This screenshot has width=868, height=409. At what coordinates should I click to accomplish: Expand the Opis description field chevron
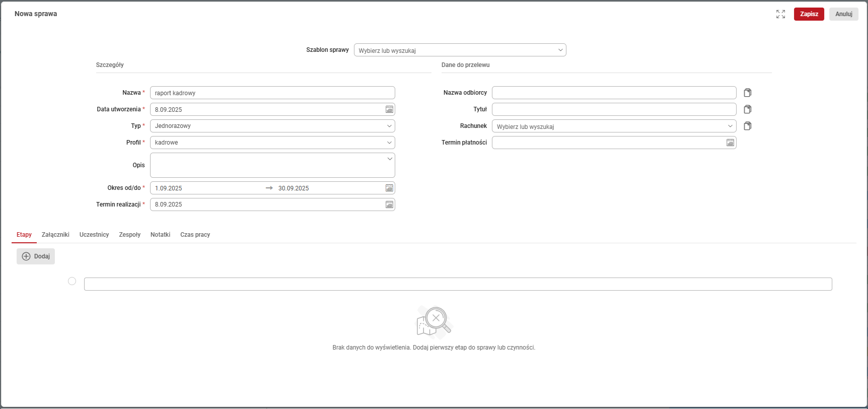click(389, 159)
